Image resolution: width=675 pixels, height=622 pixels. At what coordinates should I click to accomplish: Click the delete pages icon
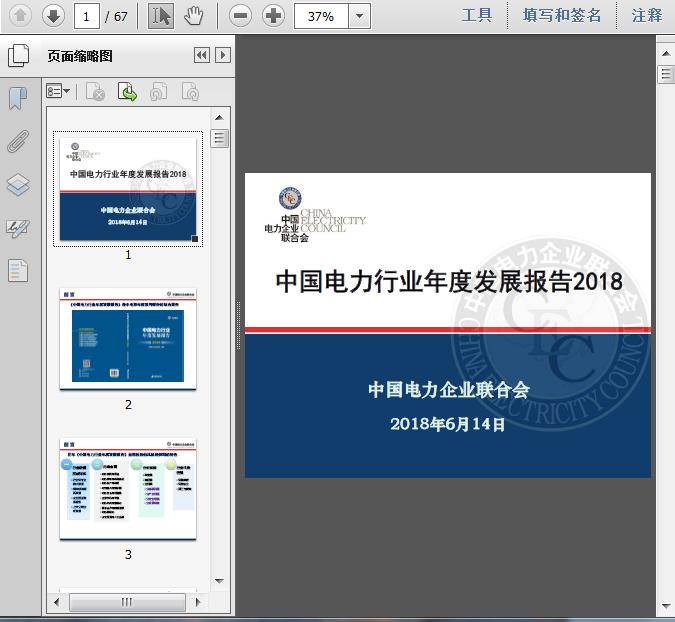pyautogui.click(x=96, y=92)
